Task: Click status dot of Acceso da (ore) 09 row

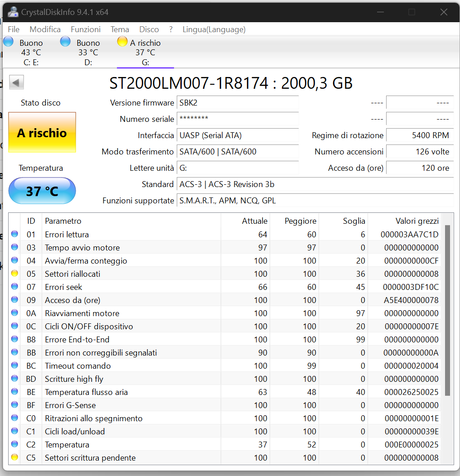Action: click(x=15, y=299)
